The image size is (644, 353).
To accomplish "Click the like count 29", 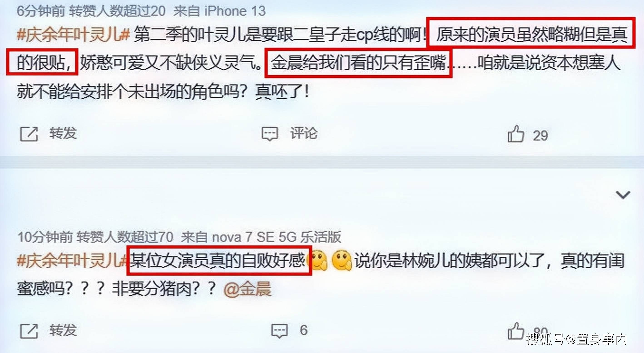I will [x=540, y=136].
